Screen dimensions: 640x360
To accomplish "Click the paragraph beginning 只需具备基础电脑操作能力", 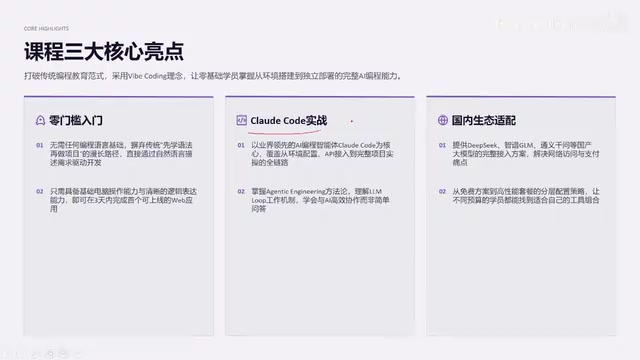I will (123, 200).
